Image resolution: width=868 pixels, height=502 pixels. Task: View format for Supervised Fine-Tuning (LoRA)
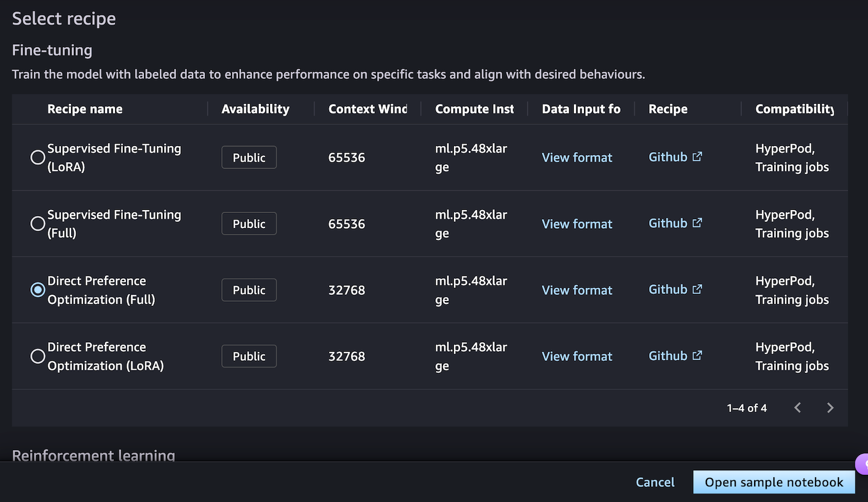tap(577, 157)
